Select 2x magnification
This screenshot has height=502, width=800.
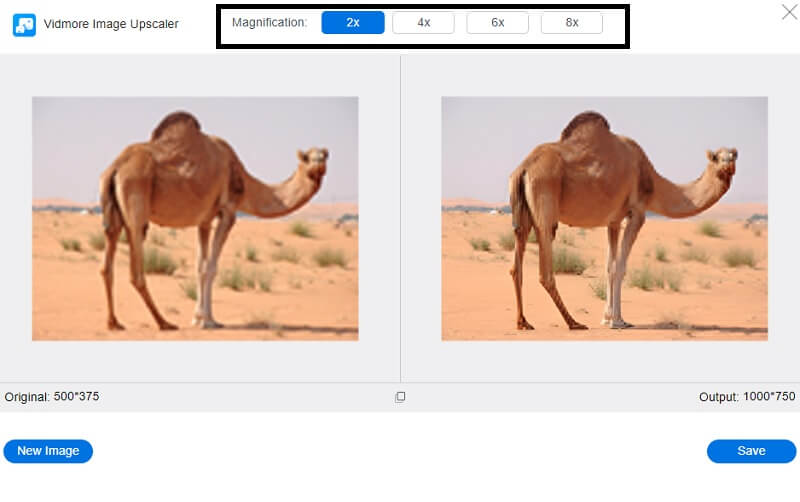pyautogui.click(x=353, y=22)
